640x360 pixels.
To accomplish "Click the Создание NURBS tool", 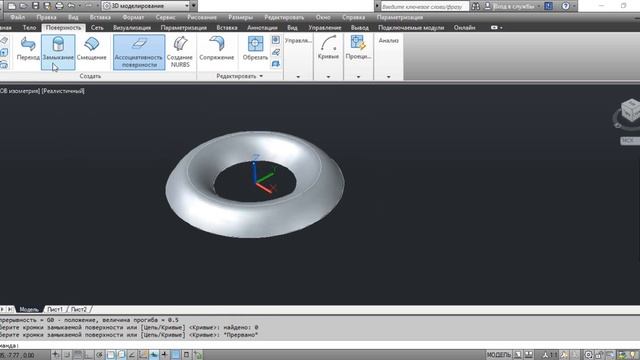I will [180, 52].
